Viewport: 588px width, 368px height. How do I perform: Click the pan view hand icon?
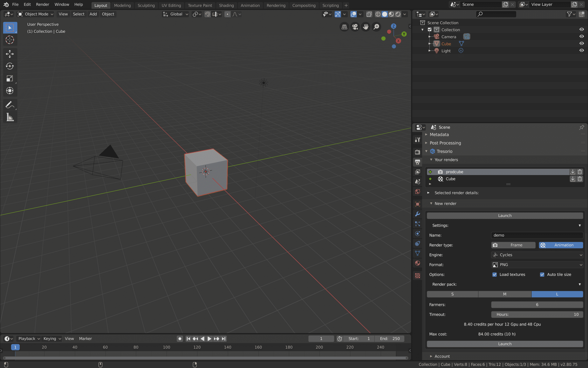tap(366, 27)
